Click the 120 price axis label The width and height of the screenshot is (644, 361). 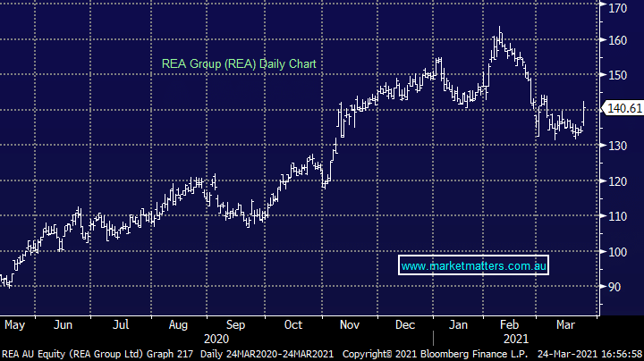click(x=618, y=180)
